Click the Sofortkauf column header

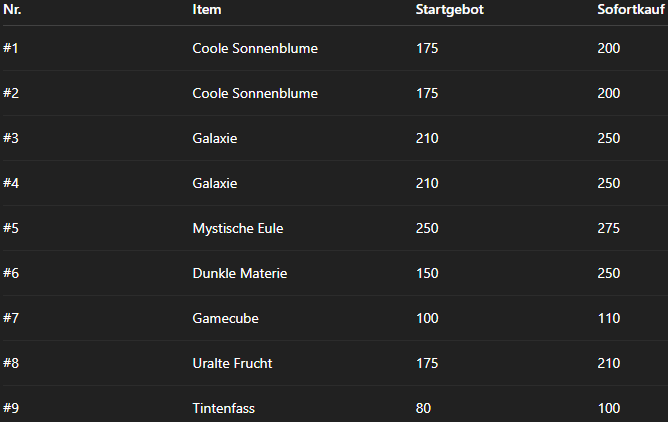(x=625, y=10)
